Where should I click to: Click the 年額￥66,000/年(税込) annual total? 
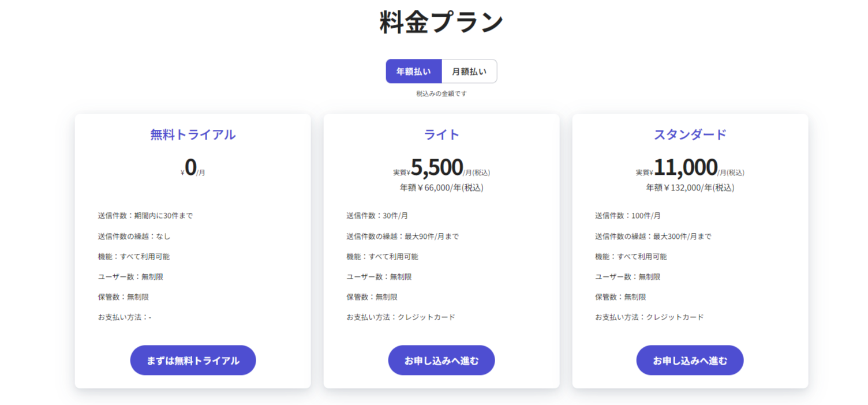442,187
